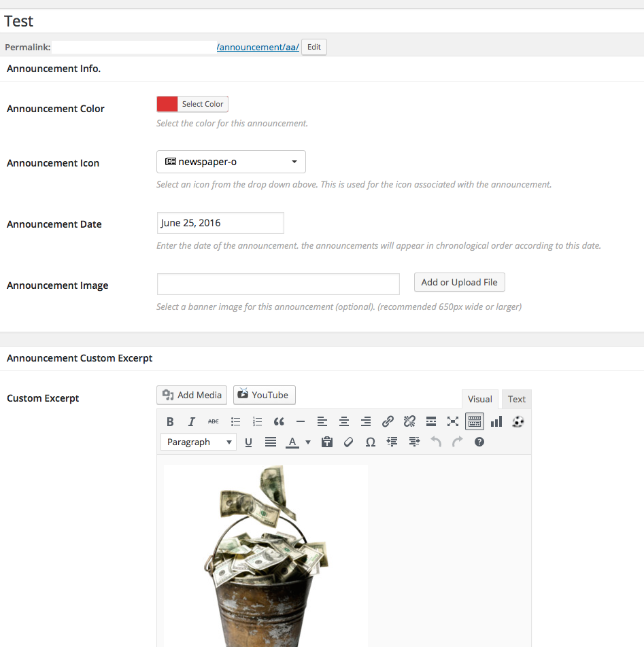Screen dimensions: 644x647
Task: Toggle distraction-free fullscreen mode
Action: 453,422
